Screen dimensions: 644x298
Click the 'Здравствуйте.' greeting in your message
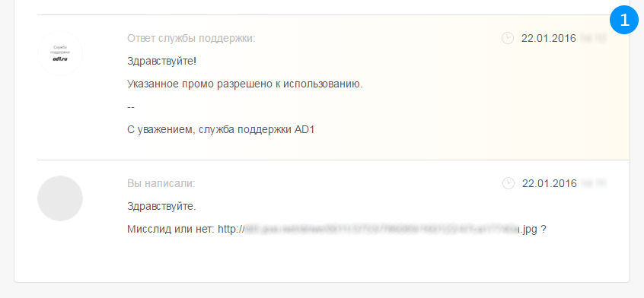pyautogui.click(x=161, y=206)
